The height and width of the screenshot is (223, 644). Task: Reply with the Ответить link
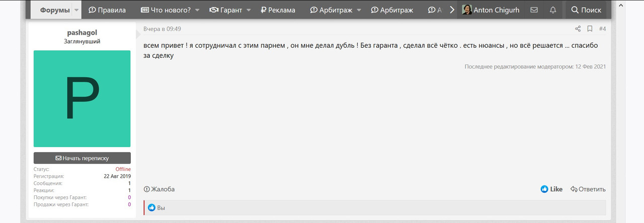(588, 189)
